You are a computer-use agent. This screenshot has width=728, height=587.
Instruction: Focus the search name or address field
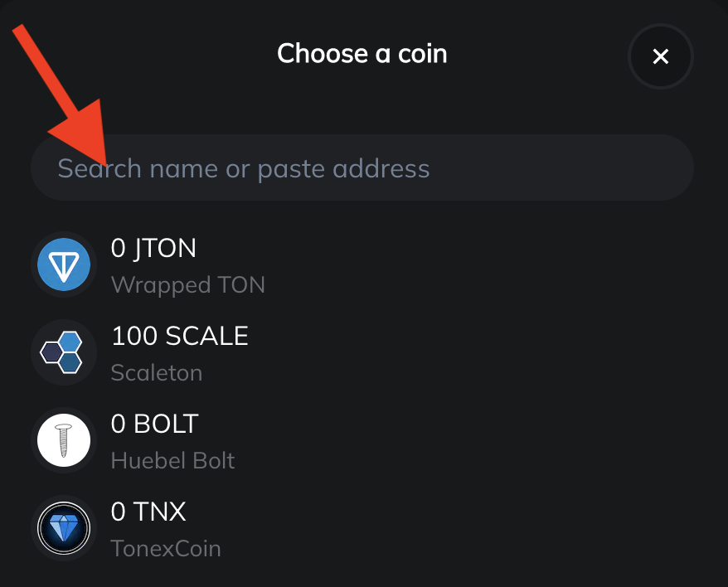[x=362, y=168]
